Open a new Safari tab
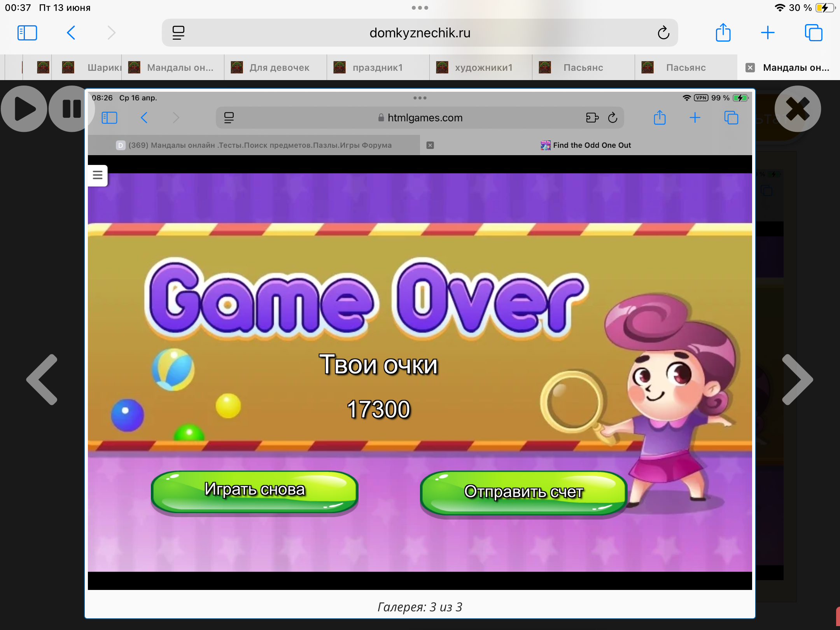The image size is (840, 630). (768, 33)
